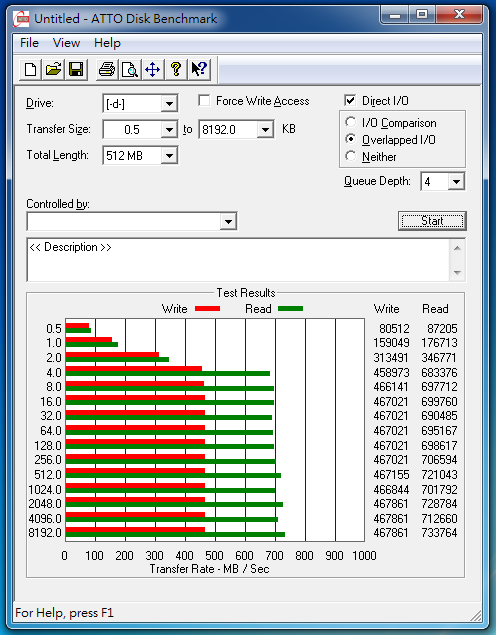Click the Write value 467155
496x635 pixels.
coord(392,474)
